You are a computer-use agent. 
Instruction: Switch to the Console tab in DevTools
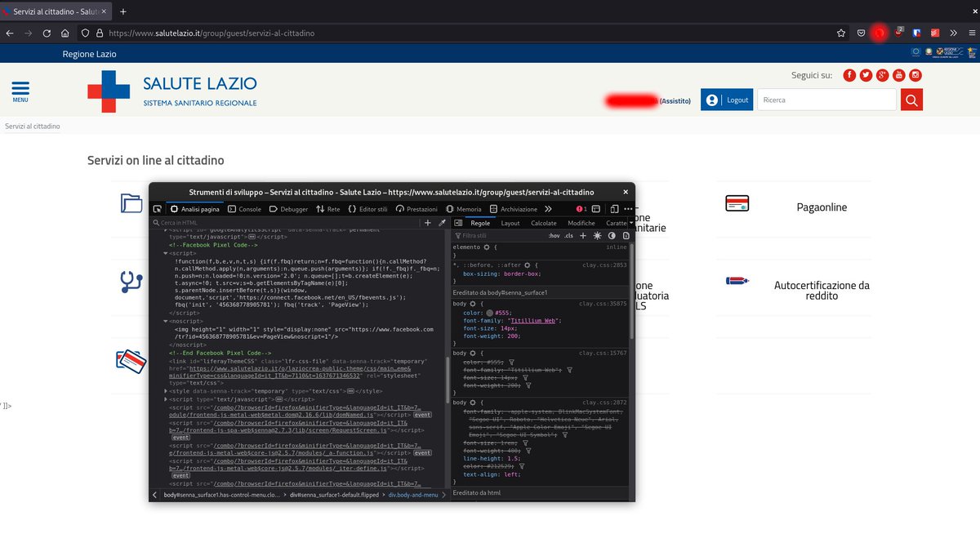(244, 209)
